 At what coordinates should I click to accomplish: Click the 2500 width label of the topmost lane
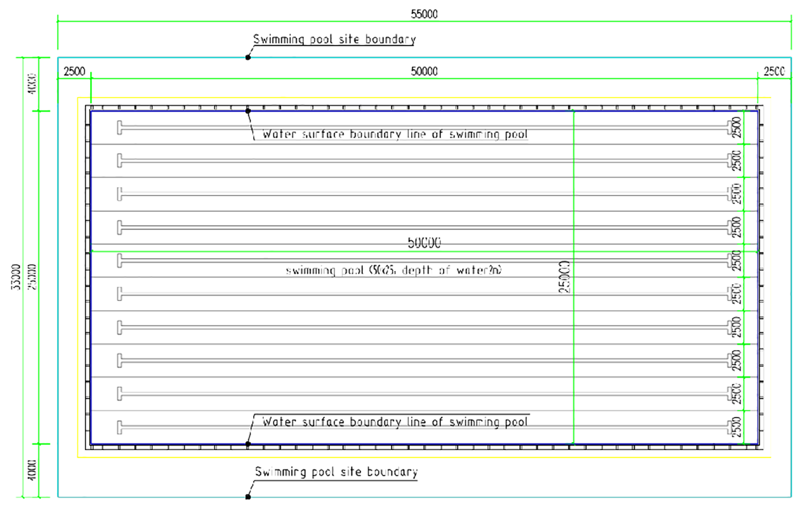pyautogui.click(x=736, y=127)
